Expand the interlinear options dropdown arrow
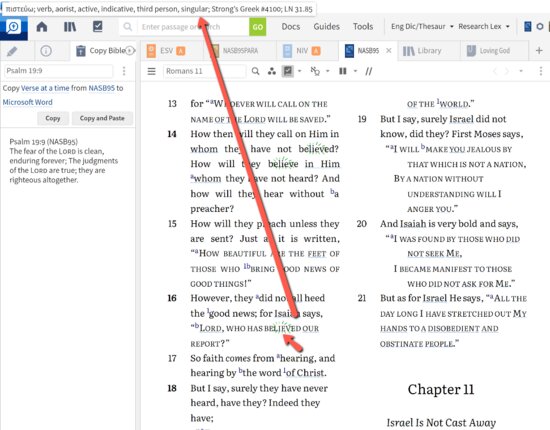This screenshot has height=430, width=550. click(x=299, y=71)
